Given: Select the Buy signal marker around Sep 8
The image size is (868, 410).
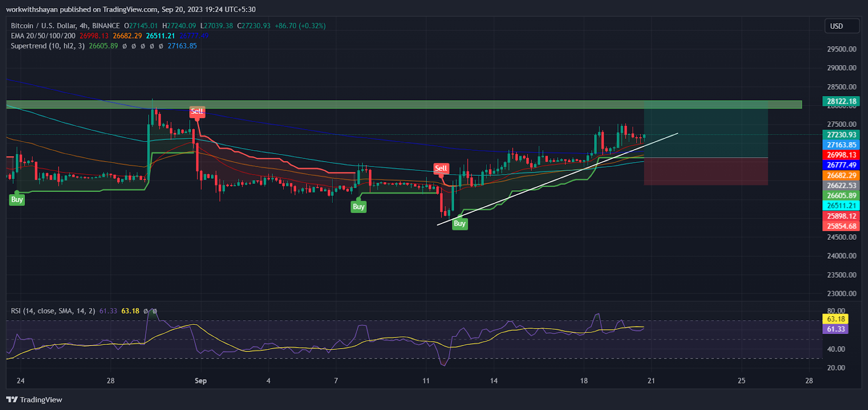Looking at the screenshot, I should tap(358, 207).
